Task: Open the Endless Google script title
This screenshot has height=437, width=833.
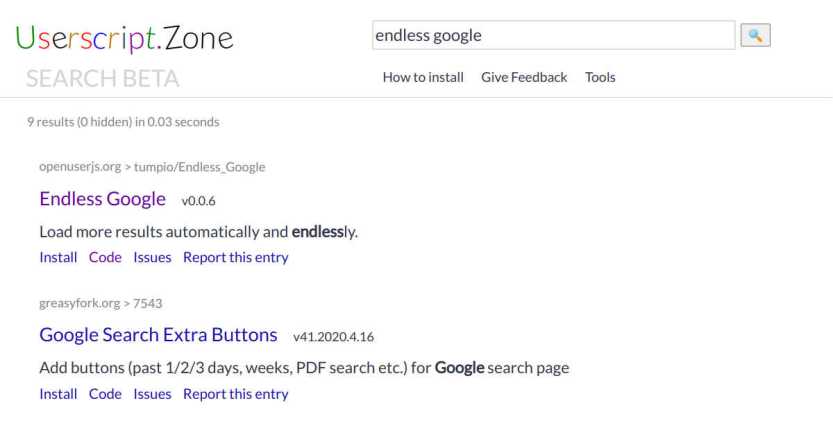Action: (x=102, y=199)
